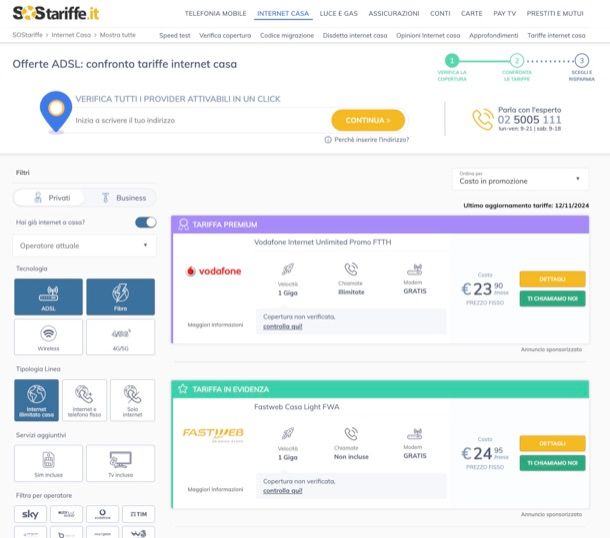610x538 pixels.
Task: Open Pay TV menu
Action: [505, 14]
